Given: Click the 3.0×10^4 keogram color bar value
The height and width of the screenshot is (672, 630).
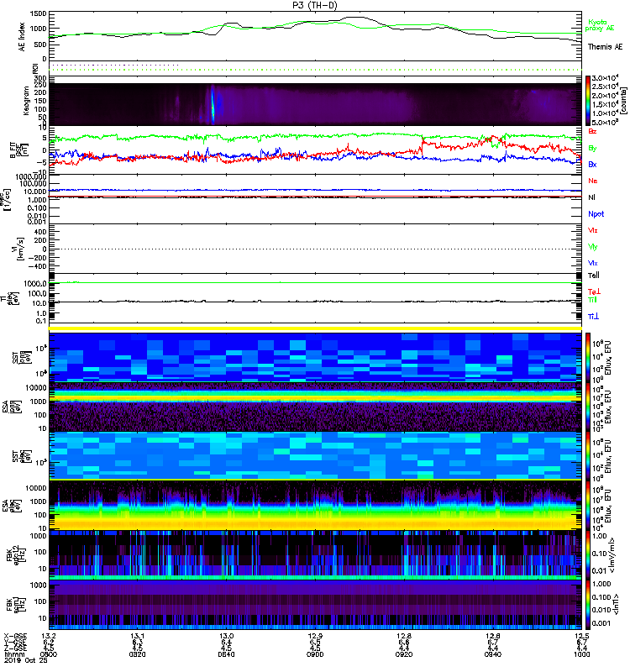Looking at the screenshot, I should 605,78.
